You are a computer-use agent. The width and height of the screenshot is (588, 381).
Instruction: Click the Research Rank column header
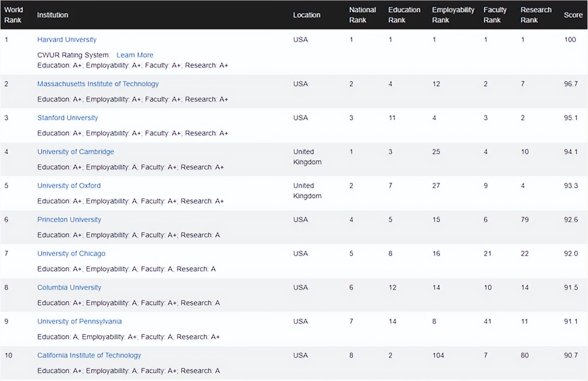[x=536, y=15]
